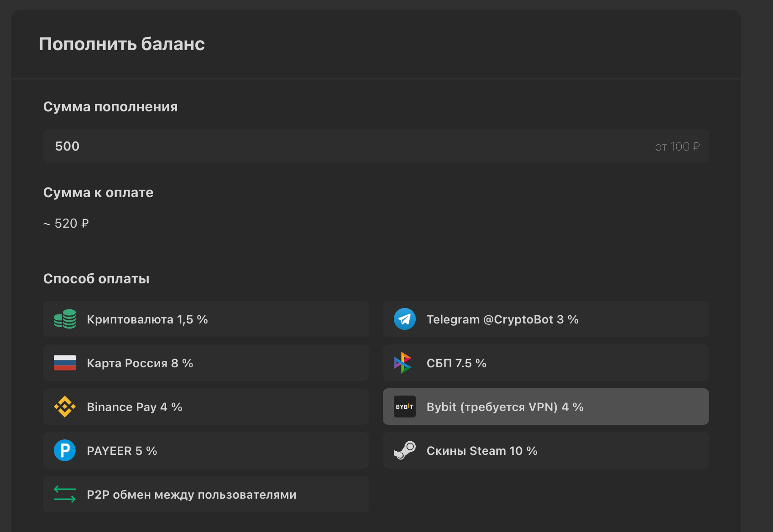
Task: Click the blue PAYEER P icon
Action: coord(65,450)
